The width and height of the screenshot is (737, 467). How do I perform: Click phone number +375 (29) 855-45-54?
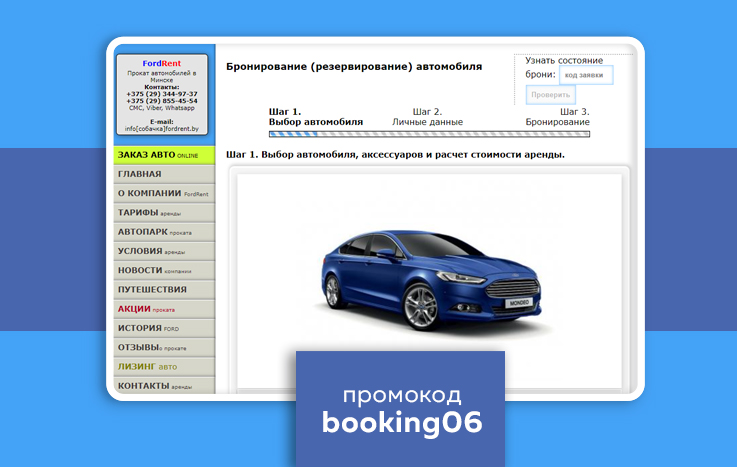[x=162, y=101]
